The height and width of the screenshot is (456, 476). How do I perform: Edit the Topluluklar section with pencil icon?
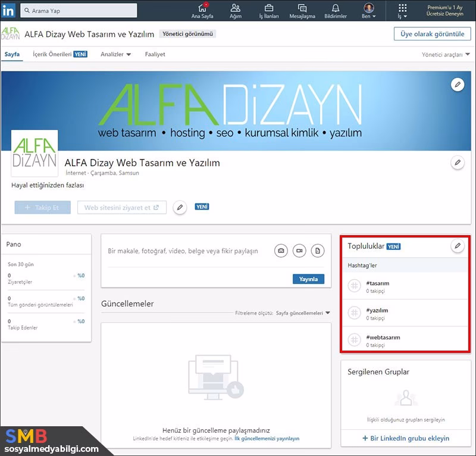pyautogui.click(x=458, y=245)
